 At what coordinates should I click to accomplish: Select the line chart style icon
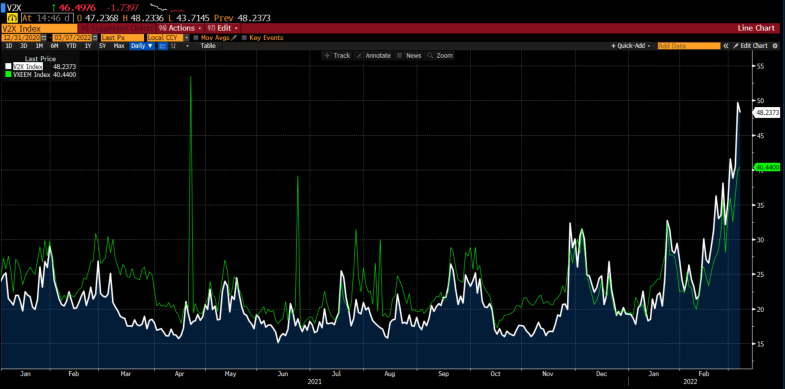163,46
